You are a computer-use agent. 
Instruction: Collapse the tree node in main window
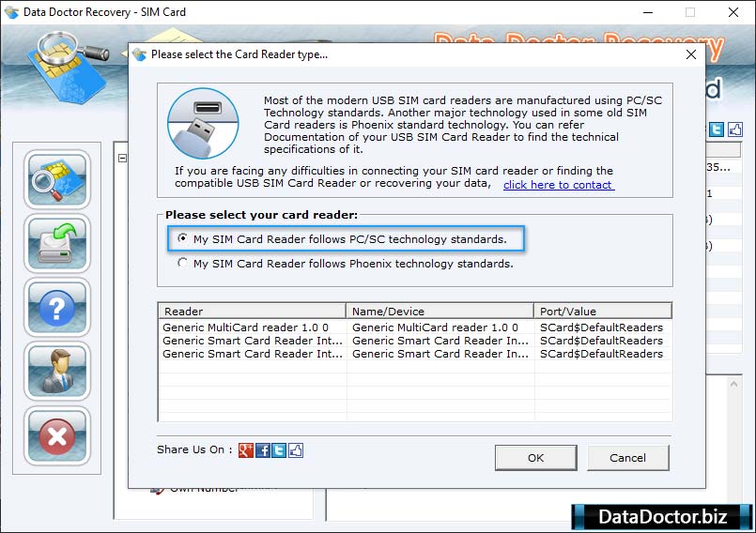tap(122, 158)
